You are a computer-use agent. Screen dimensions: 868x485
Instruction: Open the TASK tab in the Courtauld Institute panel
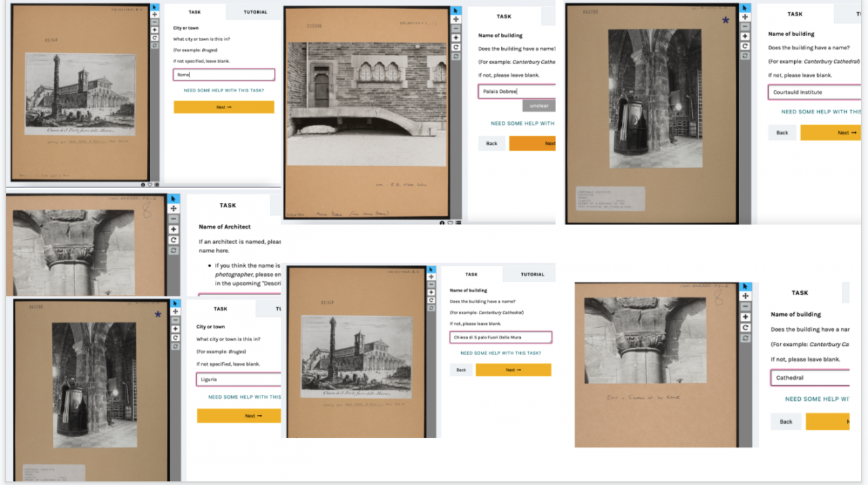(x=795, y=14)
